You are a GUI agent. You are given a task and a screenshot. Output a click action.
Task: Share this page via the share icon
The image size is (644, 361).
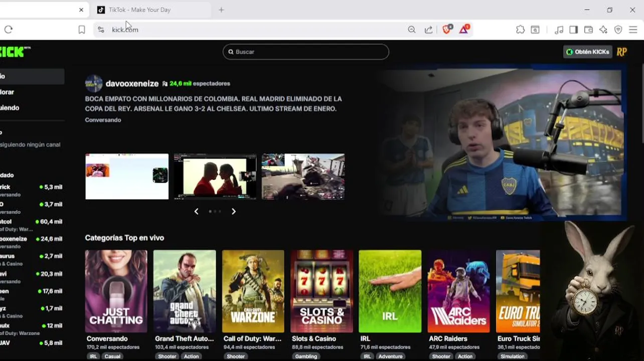click(x=428, y=30)
